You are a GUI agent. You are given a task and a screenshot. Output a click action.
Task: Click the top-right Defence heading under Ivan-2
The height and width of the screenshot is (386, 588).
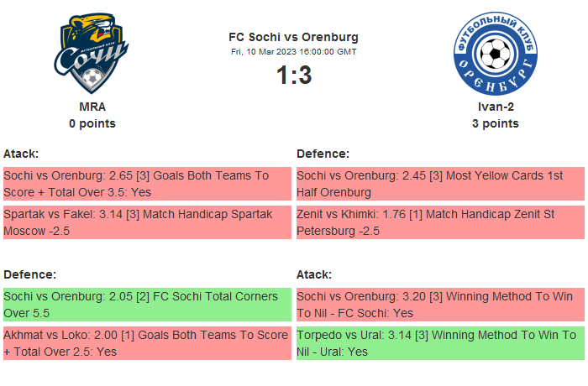pos(323,154)
